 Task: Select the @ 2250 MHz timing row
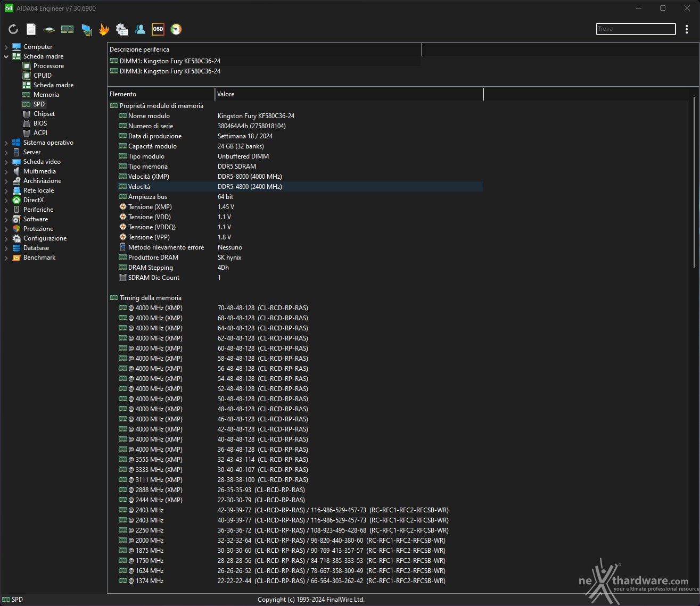(300, 530)
